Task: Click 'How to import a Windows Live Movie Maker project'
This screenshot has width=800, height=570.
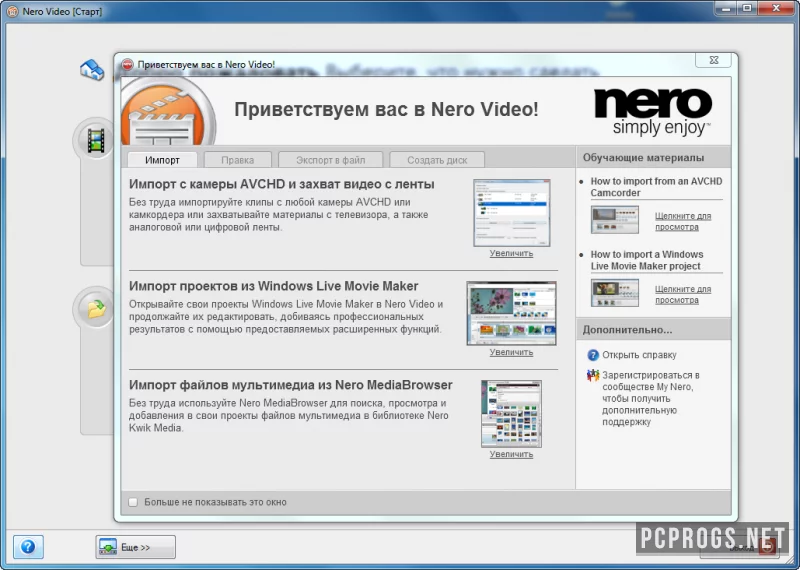Action: [647, 260]
